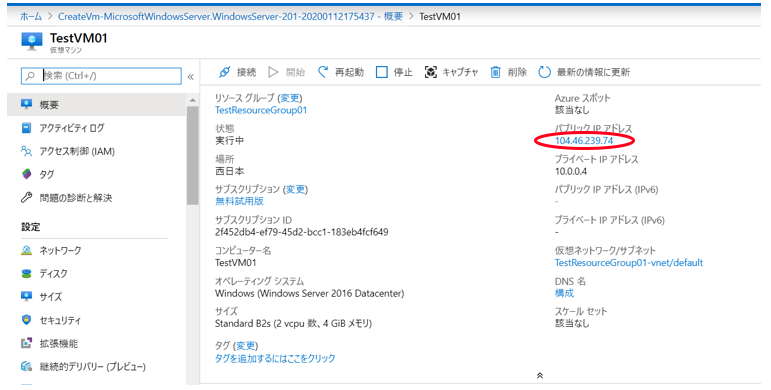Open TestResourceGroup01-vnet/default link
This screenshot has width=771, height=390.
coord(629,263)
